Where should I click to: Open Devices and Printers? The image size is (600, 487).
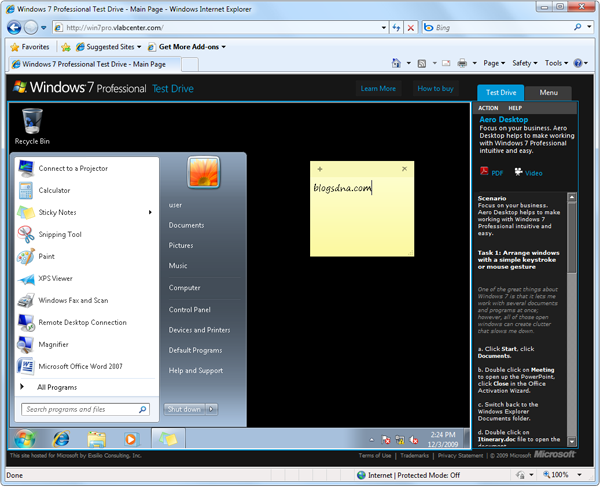click(x=199, y=330)
